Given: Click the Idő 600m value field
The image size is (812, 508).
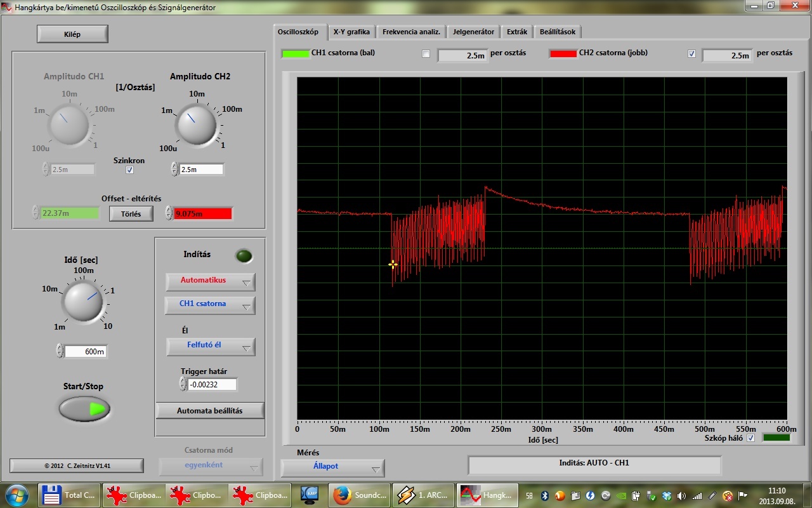Looking at the screenshot, I should click(86, 351).
